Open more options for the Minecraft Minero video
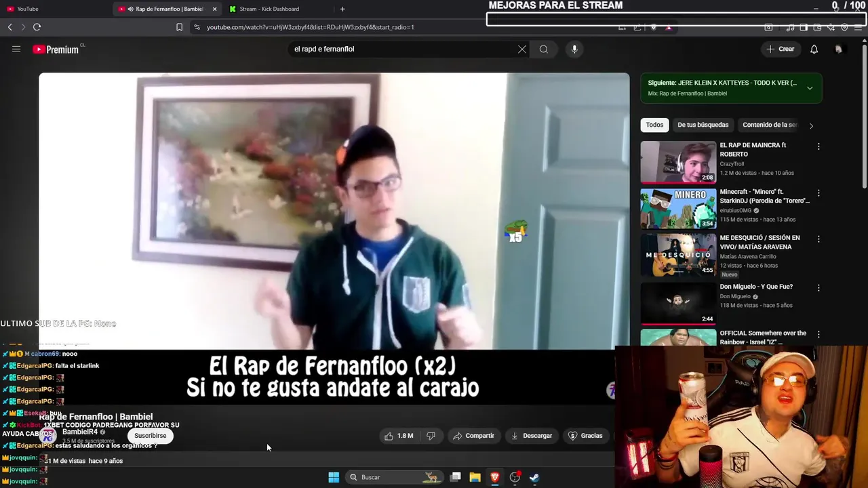Image resolution: width=868 pixels, height=488 pixels. pos(818,192)
